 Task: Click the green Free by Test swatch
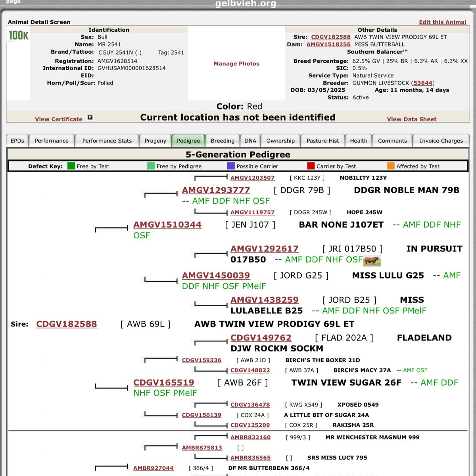[x=71, y=166]
